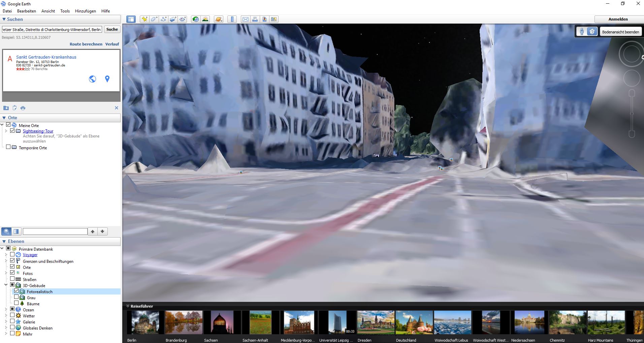
Task: Click the blue map pin in search result
Action: coord(107,79)
